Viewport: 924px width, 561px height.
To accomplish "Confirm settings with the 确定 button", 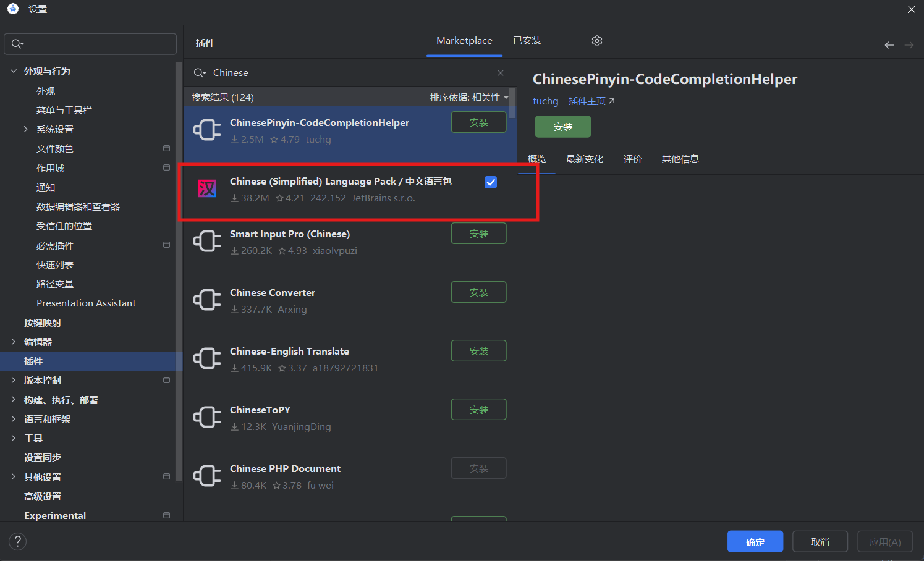I will 755,542.
